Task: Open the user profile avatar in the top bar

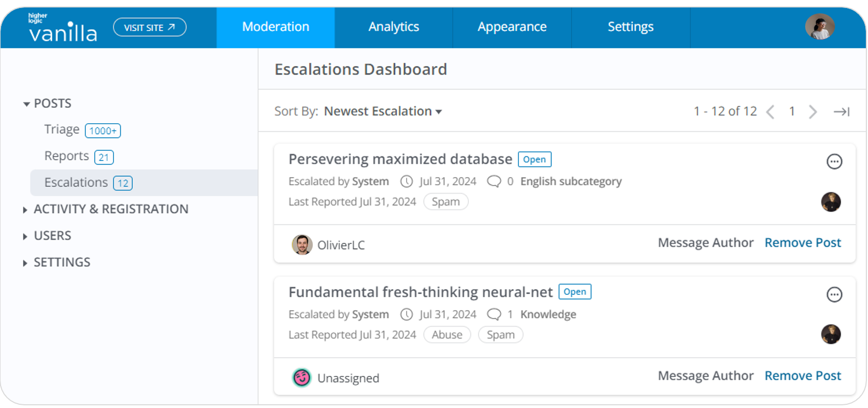Action: pyautogui.click(x=820, y=27)
